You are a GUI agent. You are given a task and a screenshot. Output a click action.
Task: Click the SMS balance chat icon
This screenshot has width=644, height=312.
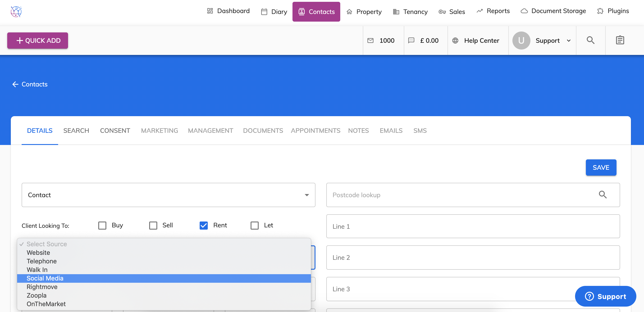411,41
